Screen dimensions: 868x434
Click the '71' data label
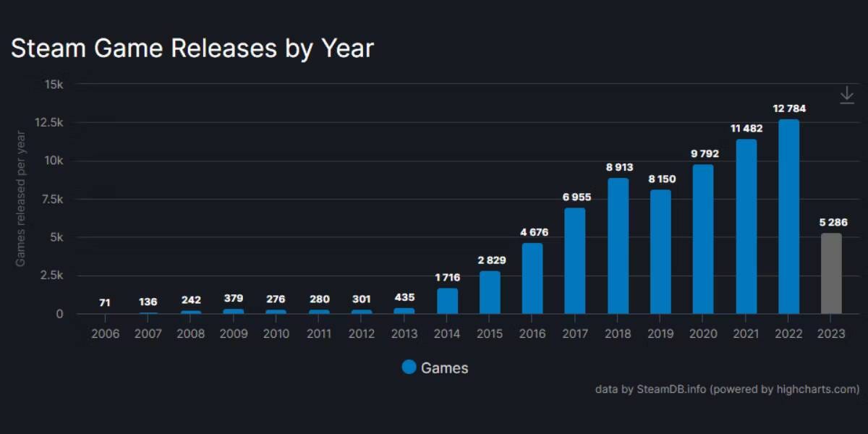pyautogui.click(x=106, y=302)
